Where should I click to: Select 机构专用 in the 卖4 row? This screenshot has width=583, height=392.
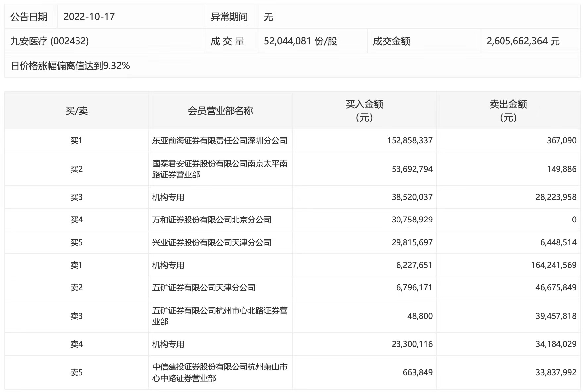tap(168, 344)
